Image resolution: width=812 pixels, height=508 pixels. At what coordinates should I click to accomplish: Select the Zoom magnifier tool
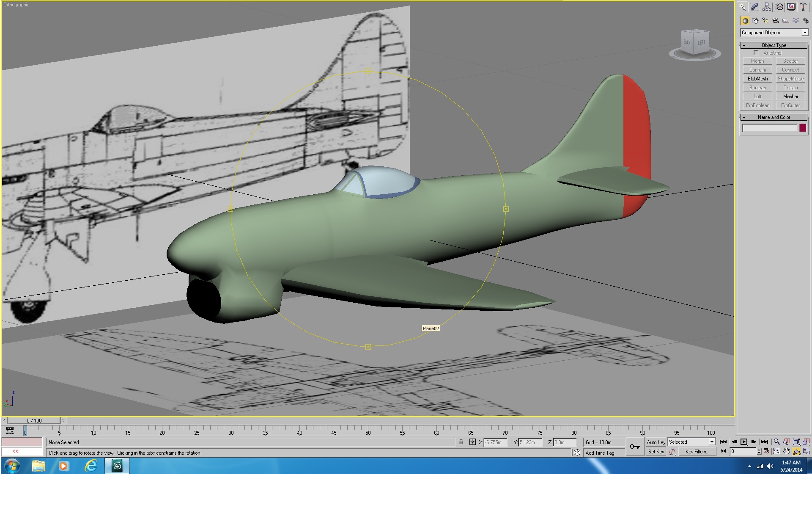coord(776,442)
